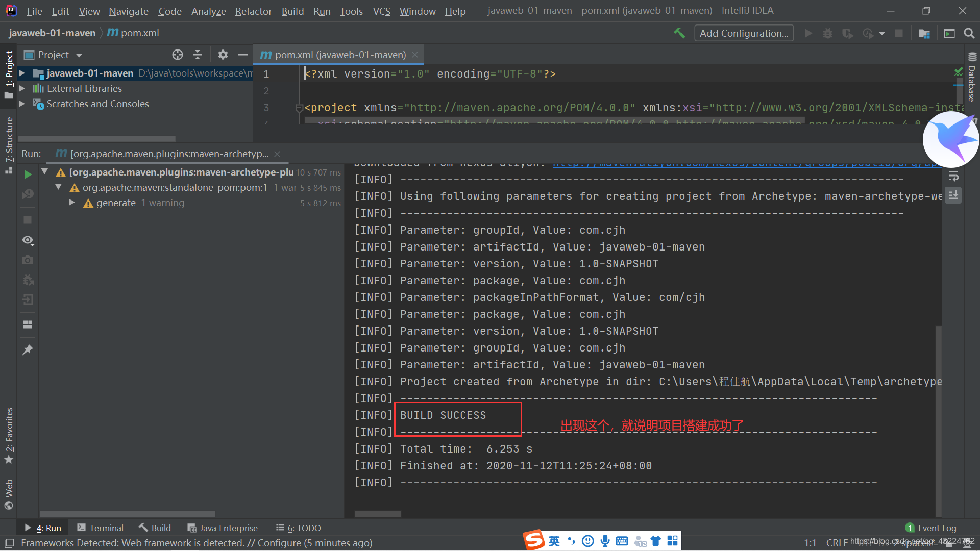Click the Build Project hammer icon
The height and width of the screenshot is (551, 980).
coord(679,33)
